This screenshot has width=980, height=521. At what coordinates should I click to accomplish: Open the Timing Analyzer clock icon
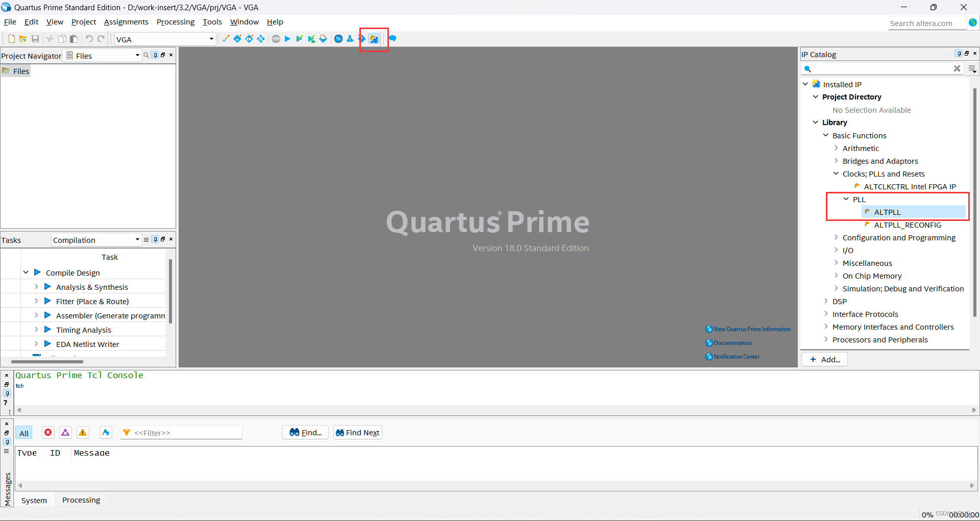click(338, 39)
